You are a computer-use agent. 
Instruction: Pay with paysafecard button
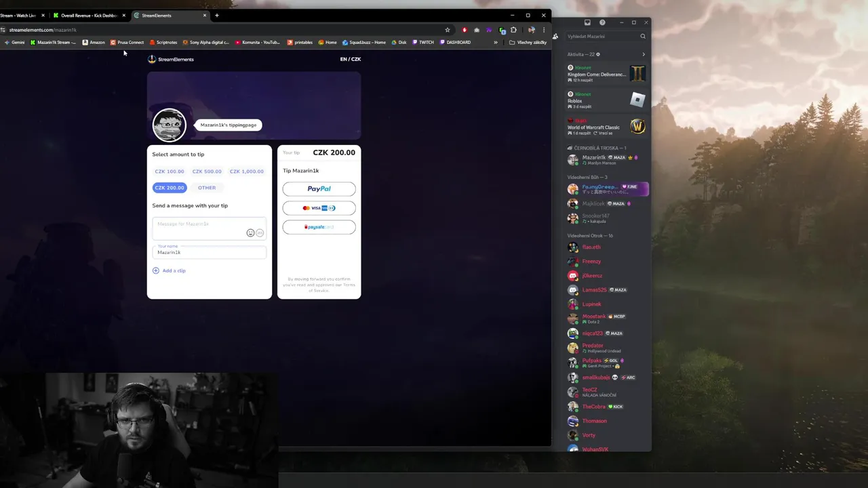point(319,227)
